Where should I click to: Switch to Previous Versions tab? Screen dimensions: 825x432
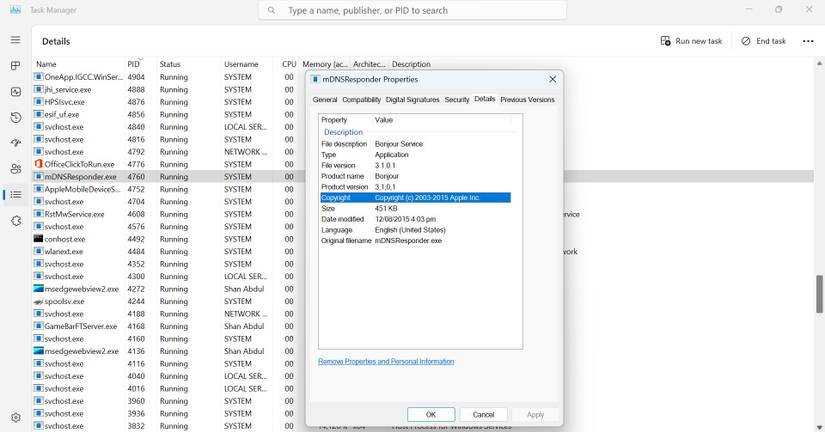coord(527,99)
